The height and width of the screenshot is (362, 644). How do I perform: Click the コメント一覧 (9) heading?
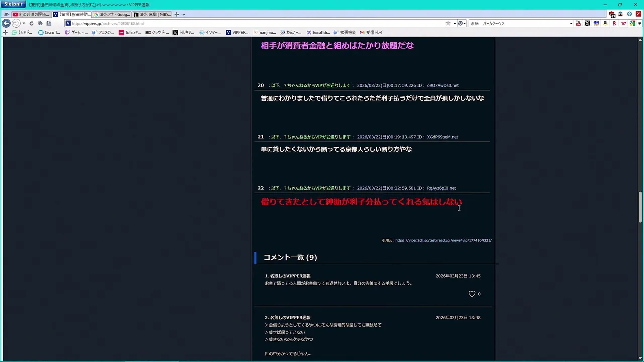coord(290,257)
